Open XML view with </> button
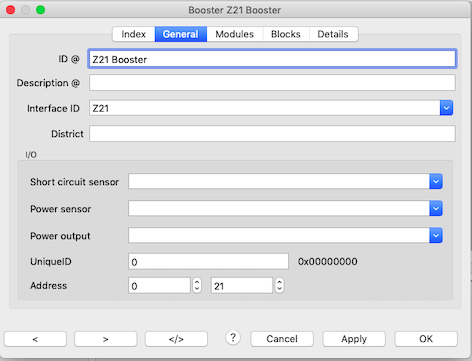 176,339
